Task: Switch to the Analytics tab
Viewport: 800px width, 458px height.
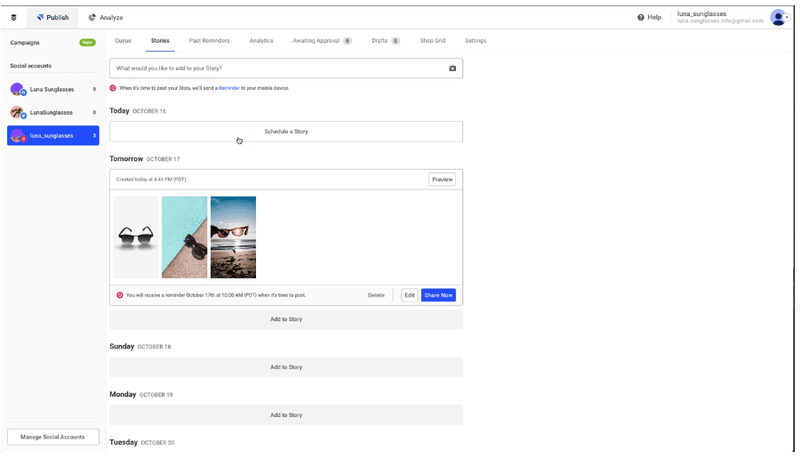Action: click(261, 41)
